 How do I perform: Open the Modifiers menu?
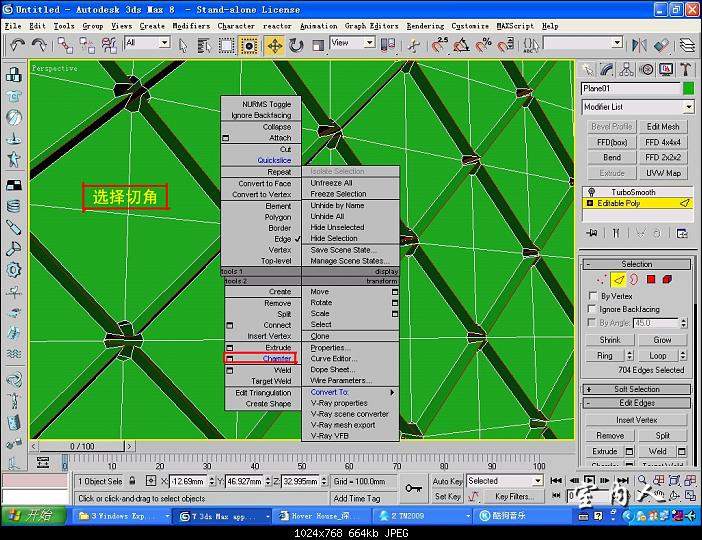tap(191, 26)
